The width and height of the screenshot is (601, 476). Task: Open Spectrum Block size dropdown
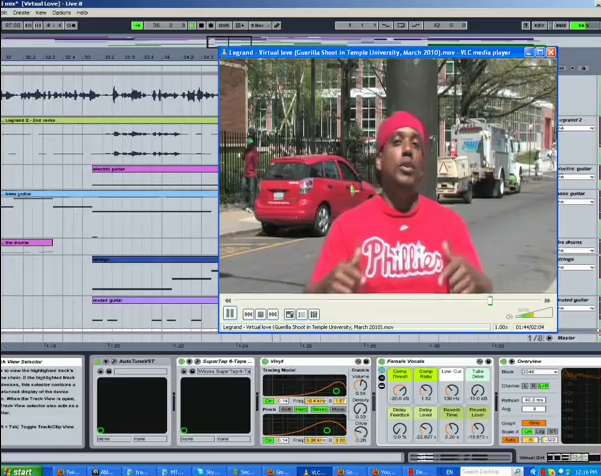[539, 372]
